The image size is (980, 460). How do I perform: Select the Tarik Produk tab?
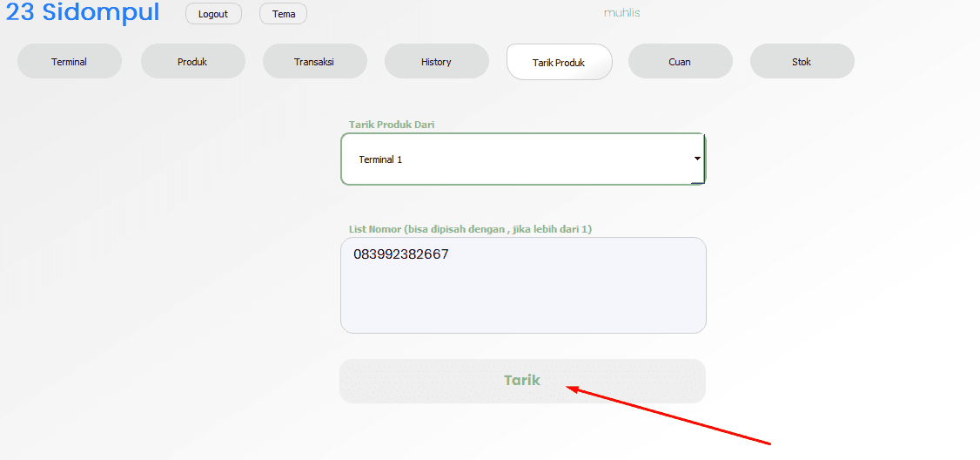pos(559,63)
